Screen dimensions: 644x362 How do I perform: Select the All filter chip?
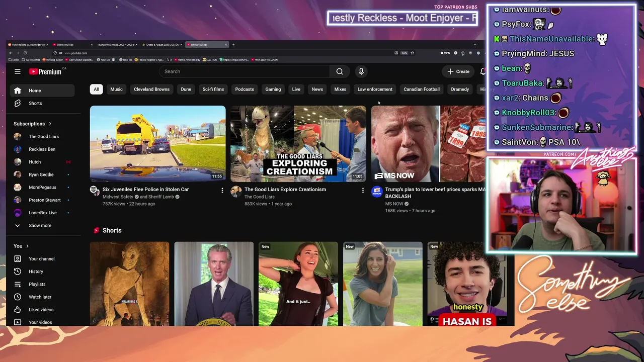(x=96, y=89)
